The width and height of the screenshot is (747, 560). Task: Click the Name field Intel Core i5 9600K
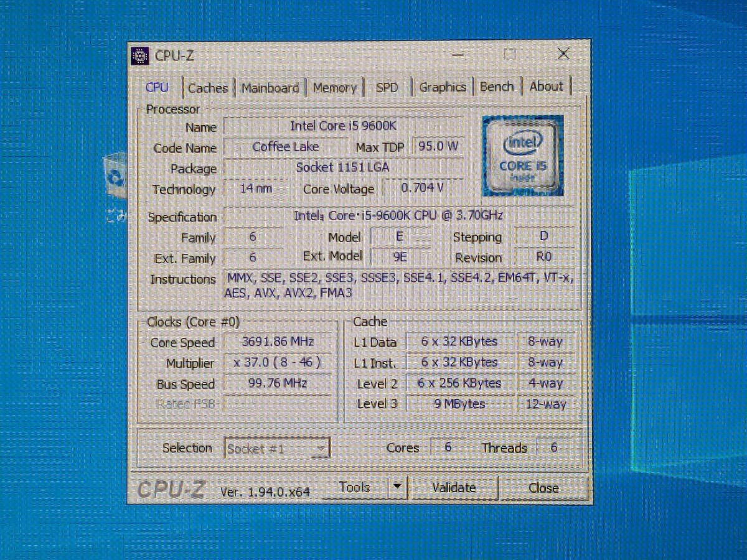click(343, 126)
